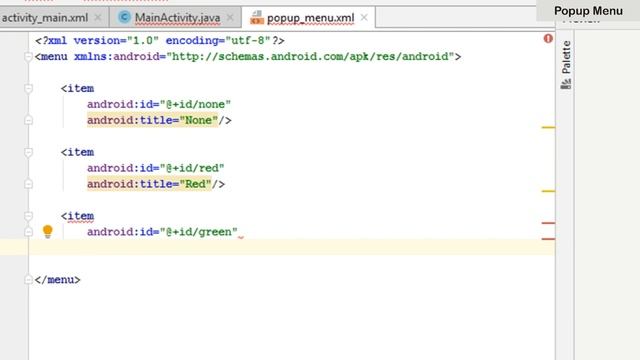Close the popup_menu.xml tab

click(x=364, y=18)
